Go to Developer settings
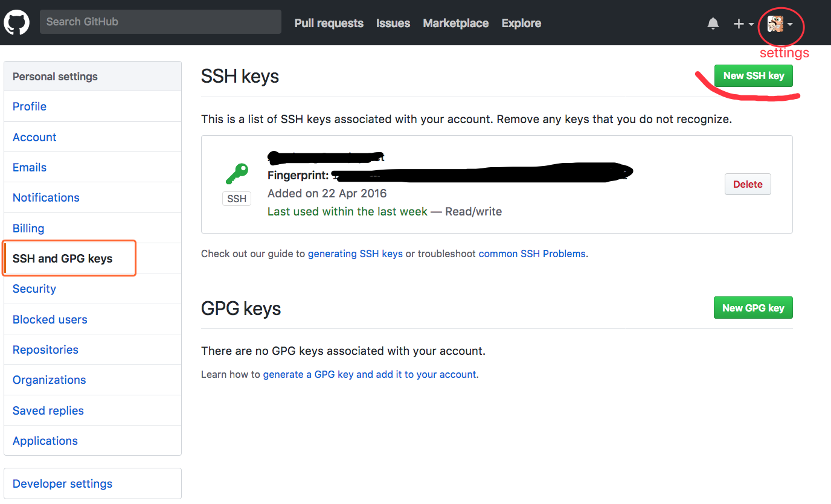This screenshot has width=831, height=504. click(x=63, y=484)
